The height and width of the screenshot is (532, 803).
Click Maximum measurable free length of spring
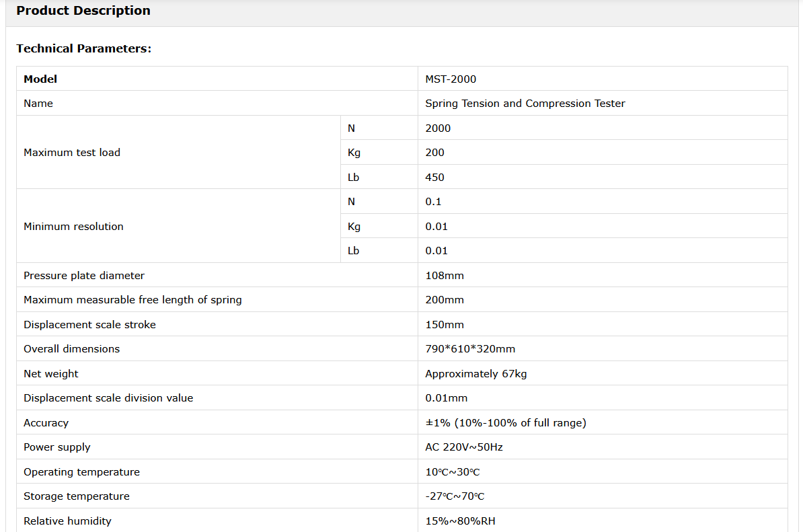(132, 300)
